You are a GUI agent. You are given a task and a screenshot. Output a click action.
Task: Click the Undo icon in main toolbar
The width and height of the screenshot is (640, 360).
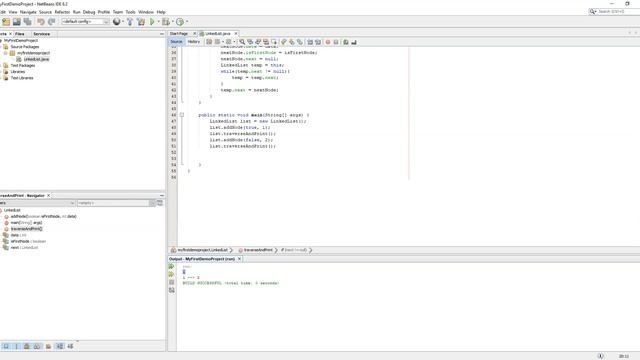(41, 22)
